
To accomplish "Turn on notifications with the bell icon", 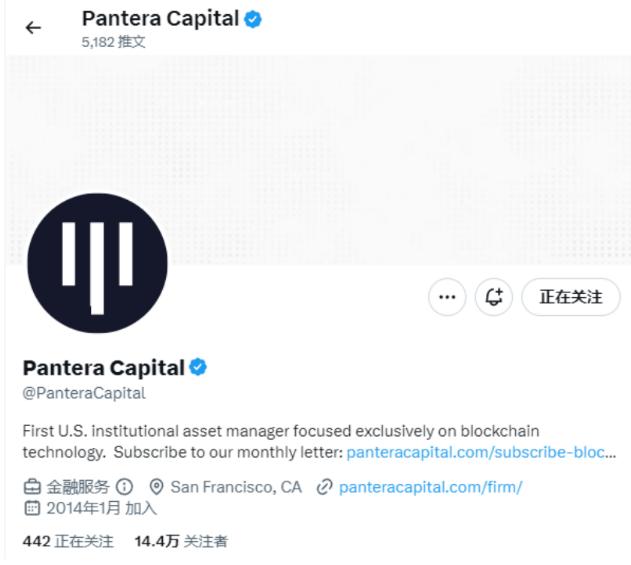I will pos(494,297).
